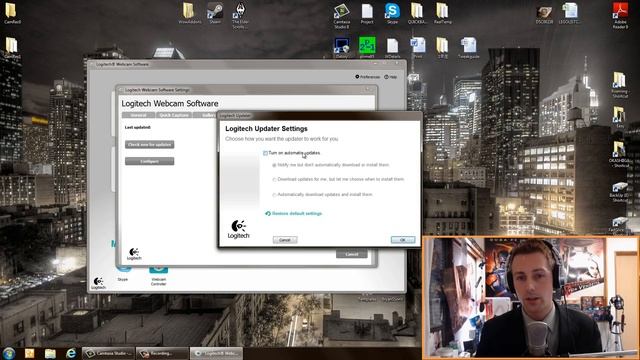The width and height of the screenshot is (640, 360).
Task: Select QUICKBA folder on desktop
Action: click(417, 13)
